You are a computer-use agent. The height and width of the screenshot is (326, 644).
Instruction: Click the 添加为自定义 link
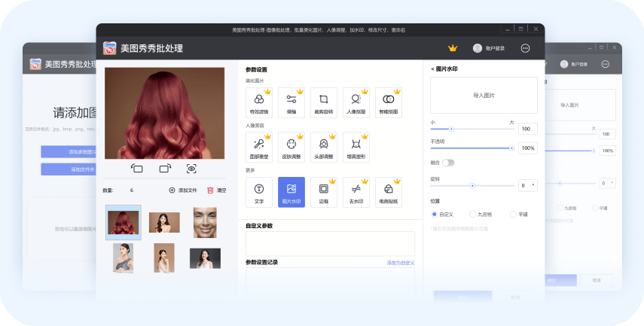(400, 263)
